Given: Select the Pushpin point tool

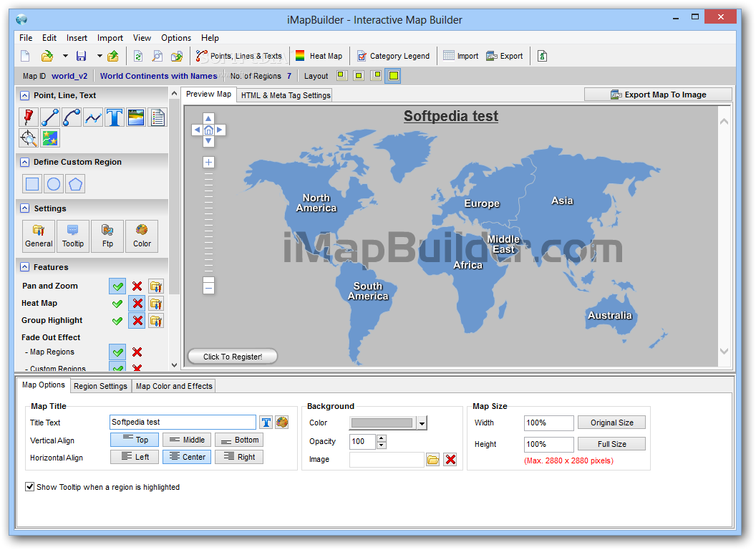Looking at the screenshot, I should [29, 117].
